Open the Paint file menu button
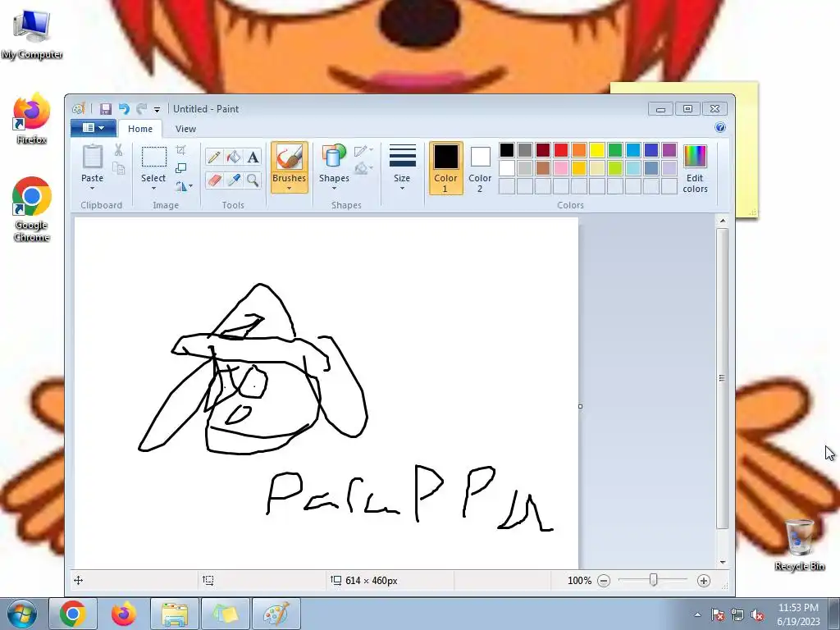This screenshot has height=630, width=840. [x=94, y=128]
